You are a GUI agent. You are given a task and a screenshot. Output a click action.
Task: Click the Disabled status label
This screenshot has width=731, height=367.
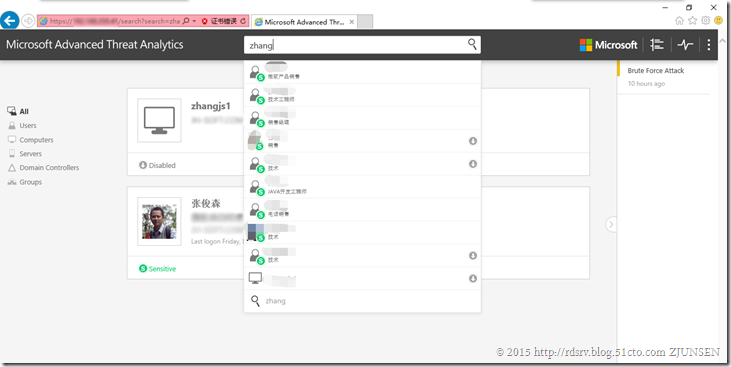click(x=157, y=165)
